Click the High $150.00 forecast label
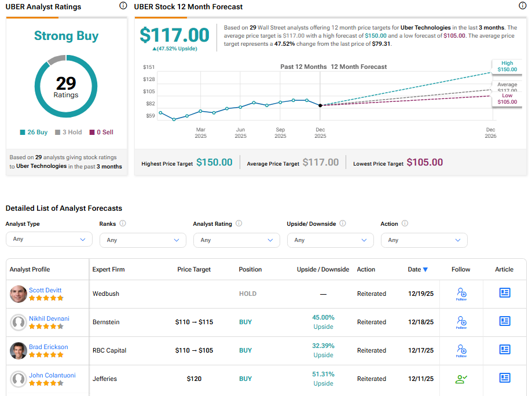 (x=507, y=67)
